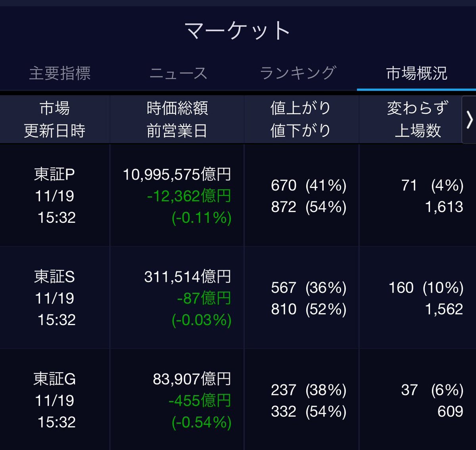Click the 市場概況 tab
Image resolution: width=476 pixels, height=450 pixels.
tap(416, 73)
